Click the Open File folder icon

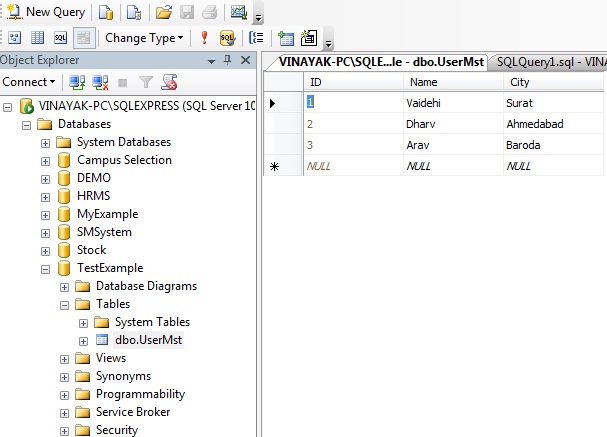pos(164,12)
